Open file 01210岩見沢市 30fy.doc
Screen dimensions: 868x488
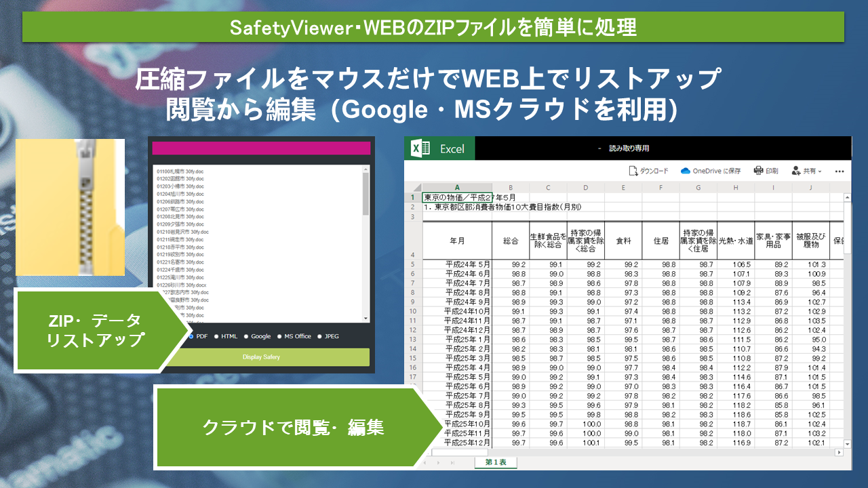(182, 232)
